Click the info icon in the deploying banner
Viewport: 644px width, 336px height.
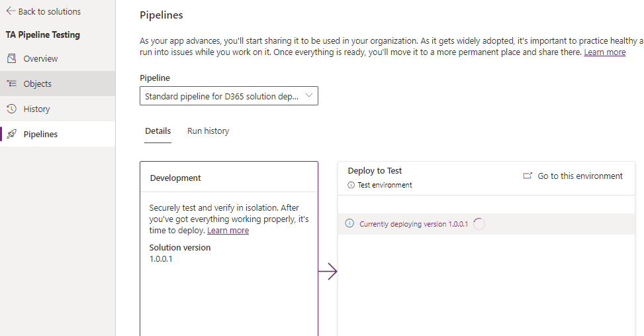(x=349, y=224)
